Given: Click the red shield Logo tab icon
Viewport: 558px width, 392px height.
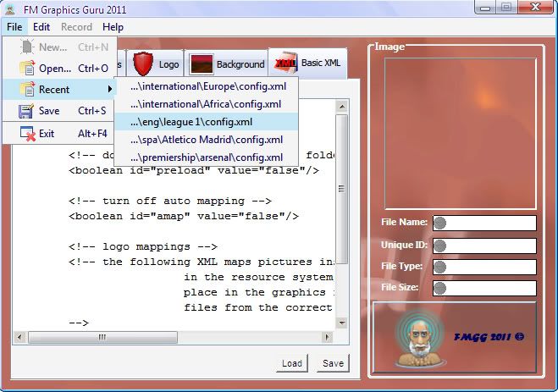Looking at the screenshot, I should click(143, 64).
